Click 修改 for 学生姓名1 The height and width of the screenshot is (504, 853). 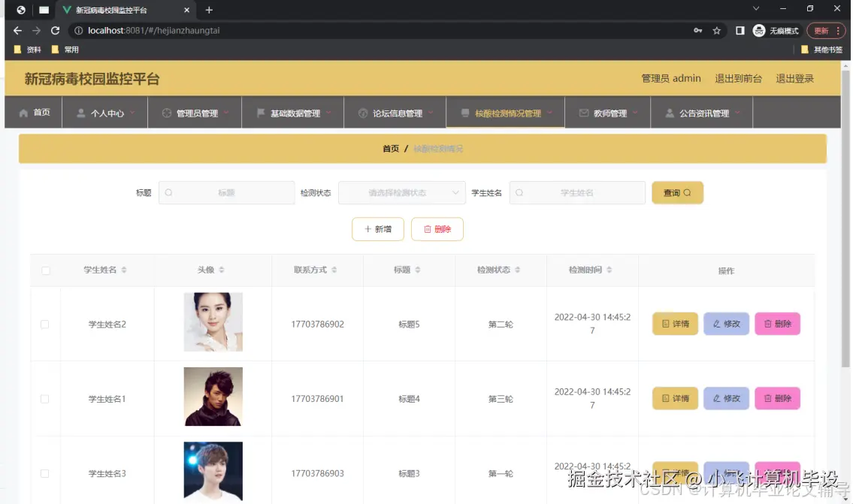coord(726,398)
